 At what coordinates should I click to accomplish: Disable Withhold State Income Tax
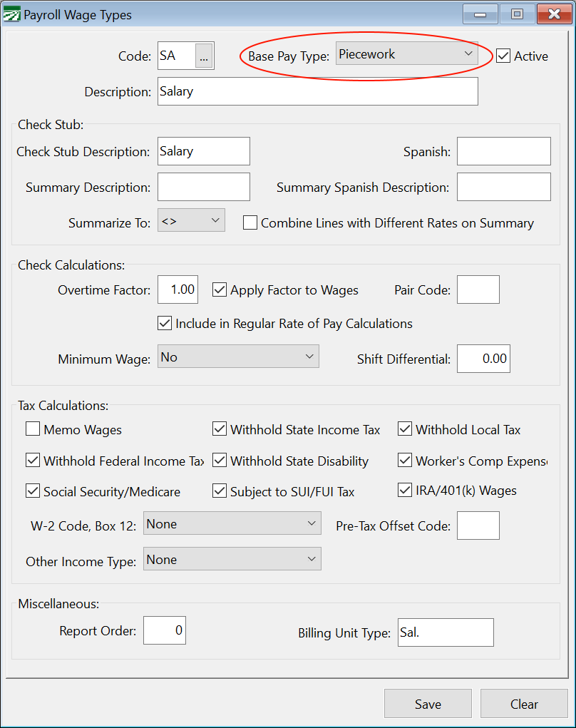tap(220, 430)
